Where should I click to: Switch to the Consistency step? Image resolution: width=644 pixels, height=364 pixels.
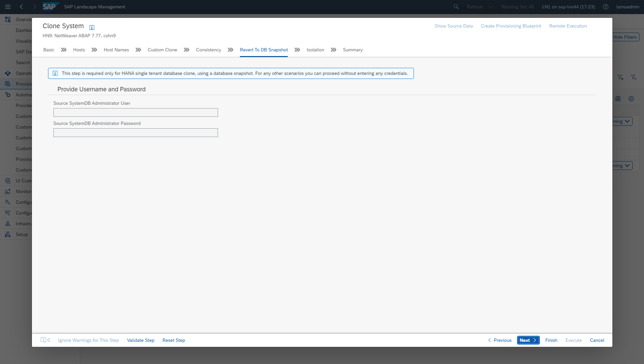point(208,50)
